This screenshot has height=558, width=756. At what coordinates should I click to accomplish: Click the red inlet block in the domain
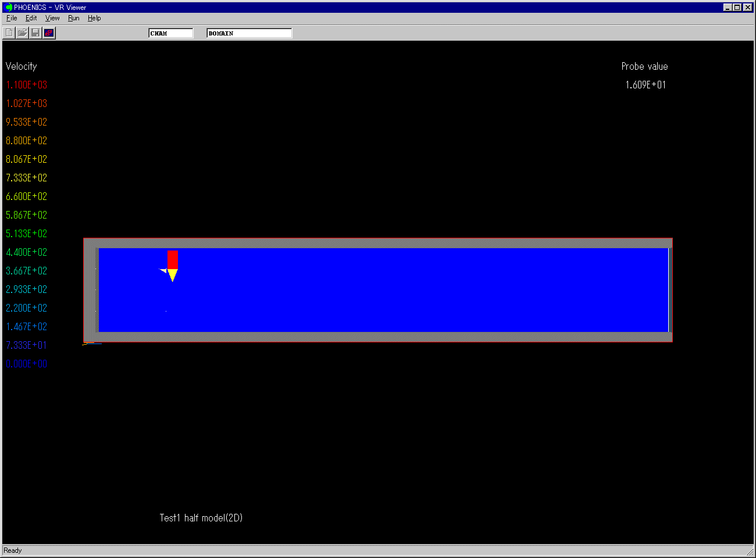click(173, 259)
